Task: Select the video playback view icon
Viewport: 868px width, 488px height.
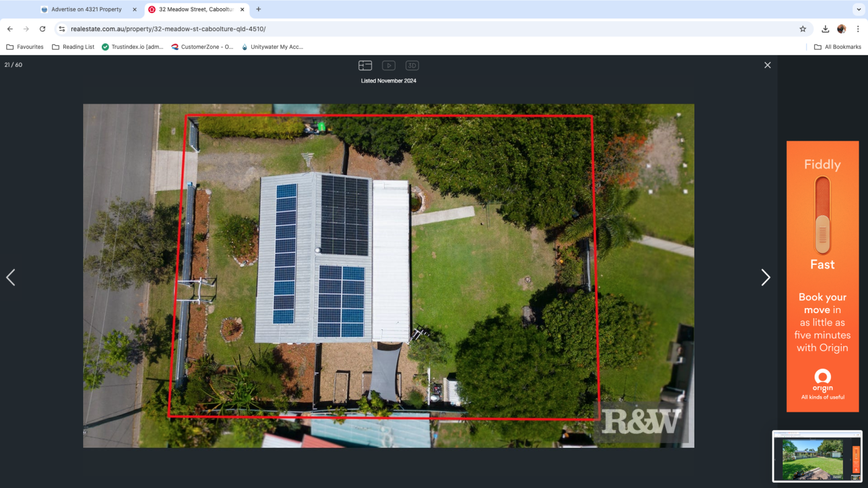Action: (389, 66)
